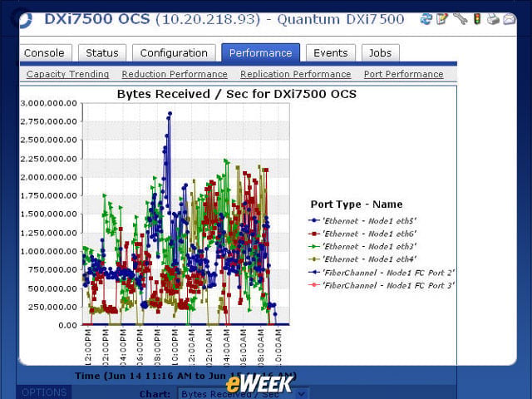Expand the Chart dropdown arrow

point(301,394)
